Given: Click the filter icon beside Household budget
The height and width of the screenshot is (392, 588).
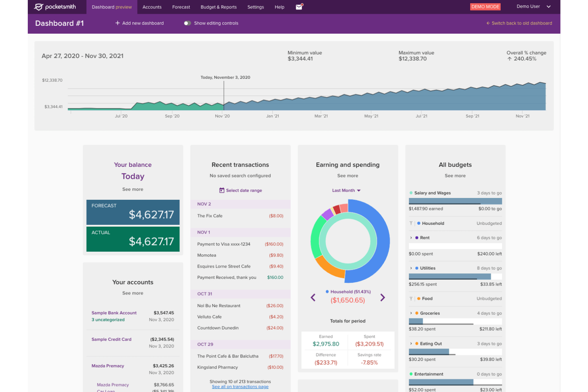Looking at the screenshot, I should pyautogui.click(x=412, y=223).
